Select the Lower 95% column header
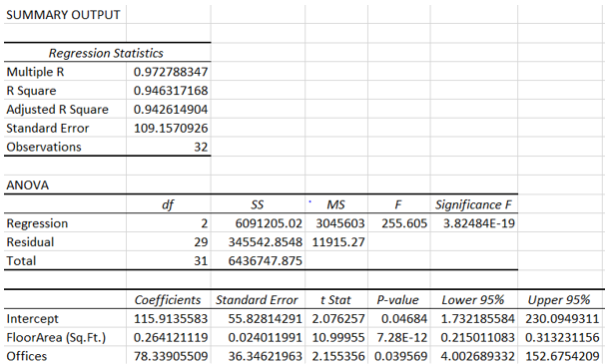The image size is (605, 364). click(x=473, y=300)
